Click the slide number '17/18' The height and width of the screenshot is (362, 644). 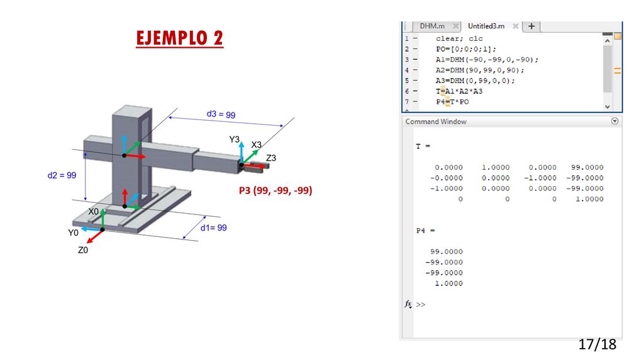(x=597, y=344)
